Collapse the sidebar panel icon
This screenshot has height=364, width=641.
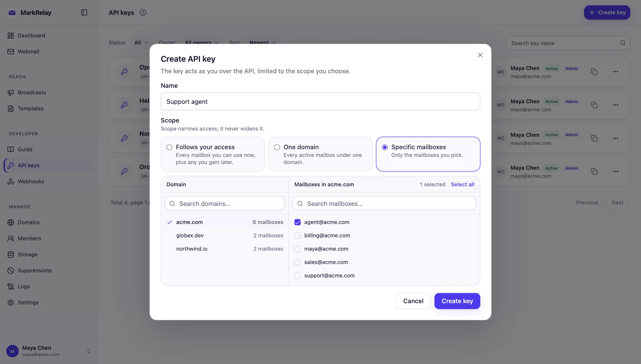(x=84, y=12)
